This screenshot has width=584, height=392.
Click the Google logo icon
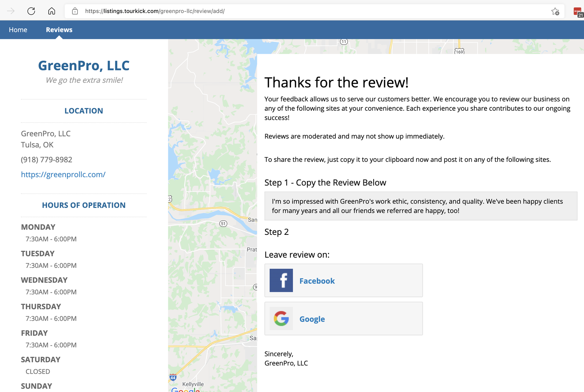coord(281,318)
